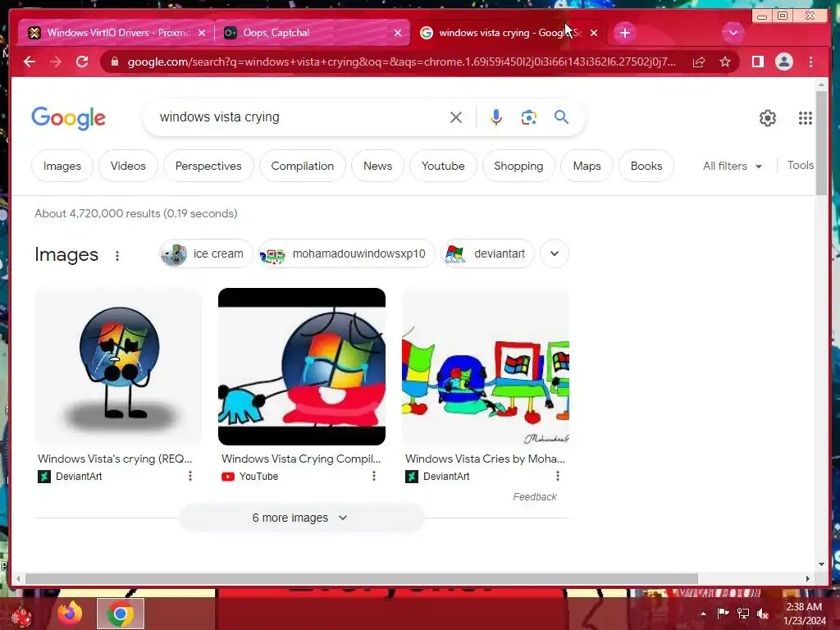This screenshot has height=630, width=840.
Task: Expand the All filters dropdown
Action: (733, 166)
